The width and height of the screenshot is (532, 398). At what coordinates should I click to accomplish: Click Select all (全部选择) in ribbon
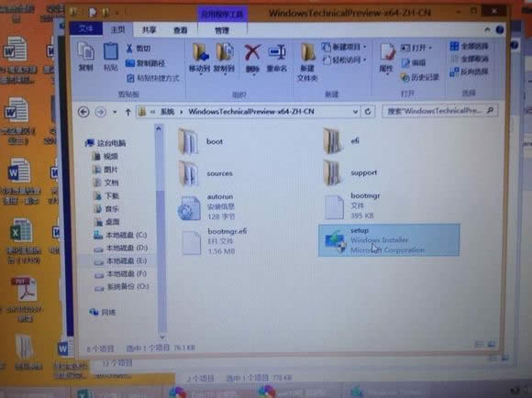[x=469, y=46]
